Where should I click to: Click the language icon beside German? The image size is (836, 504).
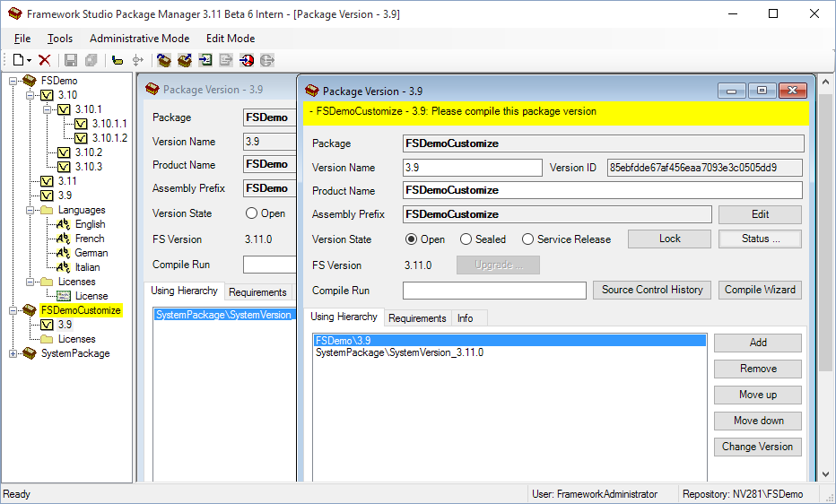(64, 253)
